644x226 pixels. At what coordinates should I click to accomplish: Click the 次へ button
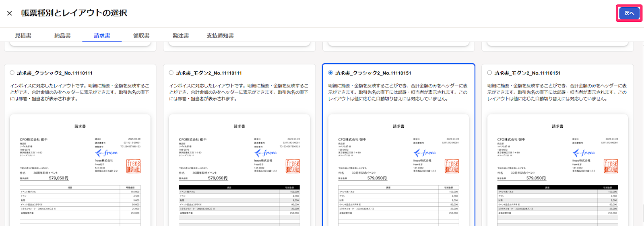629,13
